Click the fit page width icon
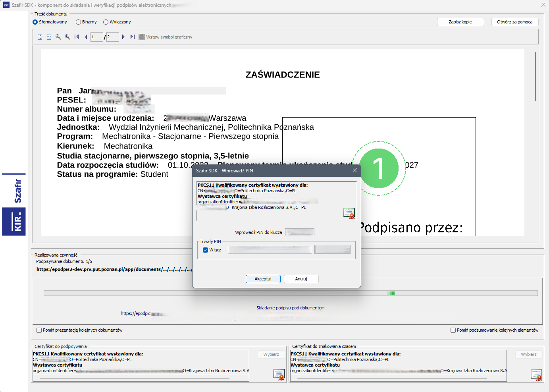The image size is (549, 392). pos(49,37)
